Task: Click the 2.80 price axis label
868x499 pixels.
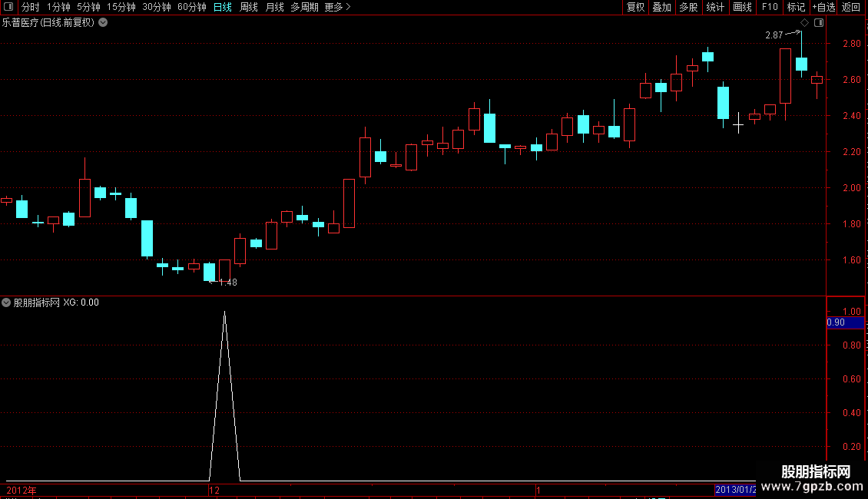Action: pyautogui.click(x=851, y=44)
